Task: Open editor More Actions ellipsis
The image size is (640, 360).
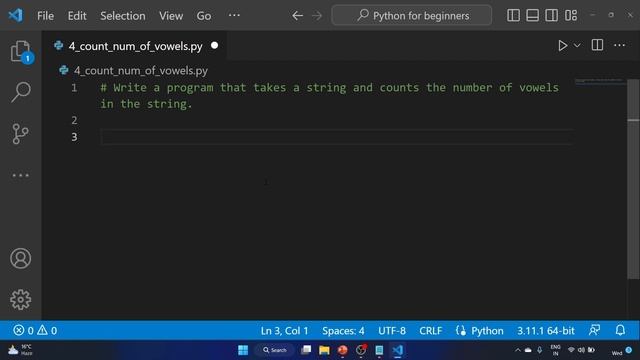Action: point(620,45)
